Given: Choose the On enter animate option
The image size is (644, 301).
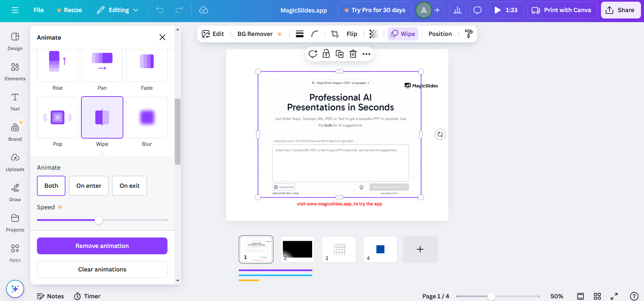Looking at the screenshot, I should click(89, 186).
